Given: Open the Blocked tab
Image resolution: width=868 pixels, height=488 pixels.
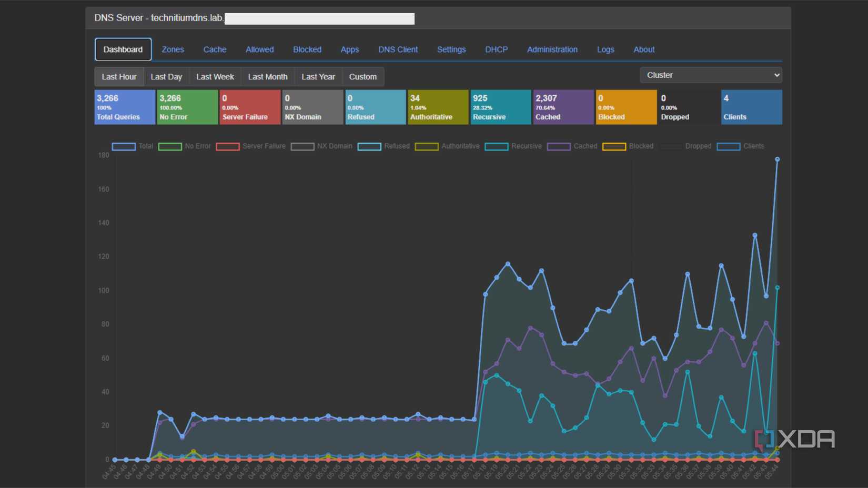Looking at the screenshot, I should pos(307,49).
